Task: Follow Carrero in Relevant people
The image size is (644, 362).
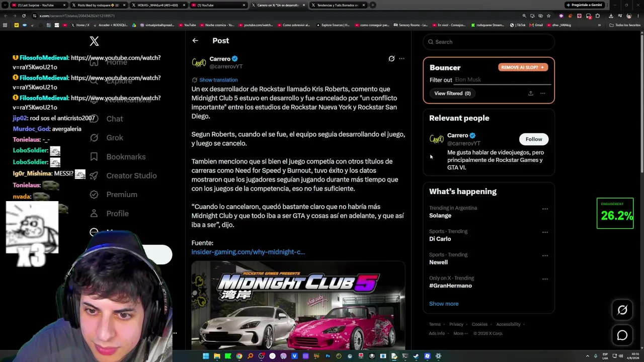Action: [534, 139]
